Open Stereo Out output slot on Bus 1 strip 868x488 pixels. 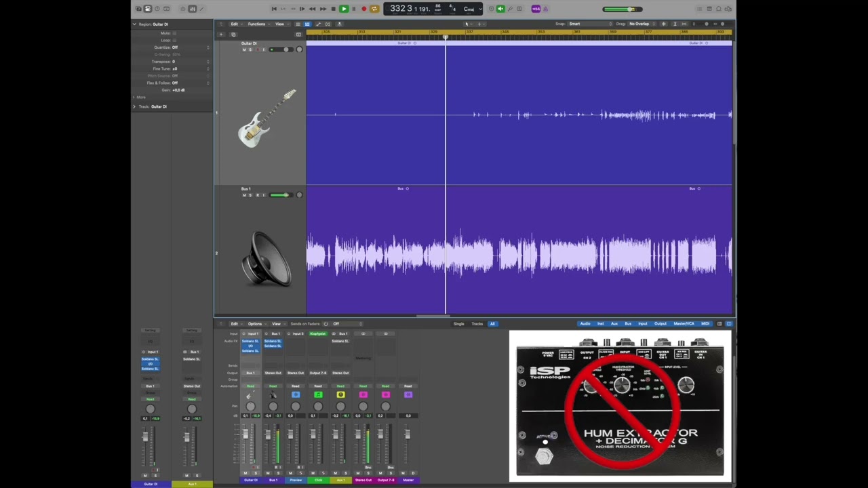pos(273,373)
